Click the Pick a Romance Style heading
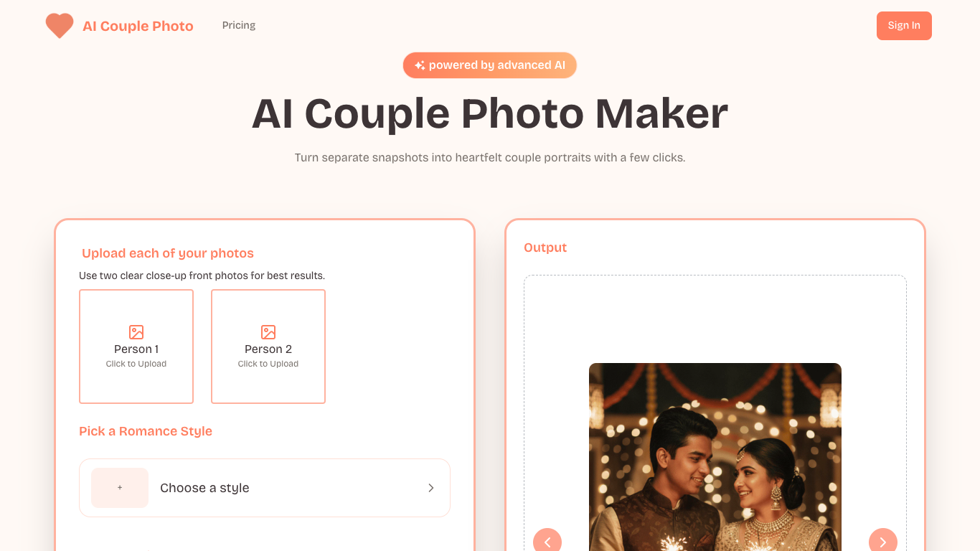The width and height of the screenshot is (980, 551). [146, 431]
